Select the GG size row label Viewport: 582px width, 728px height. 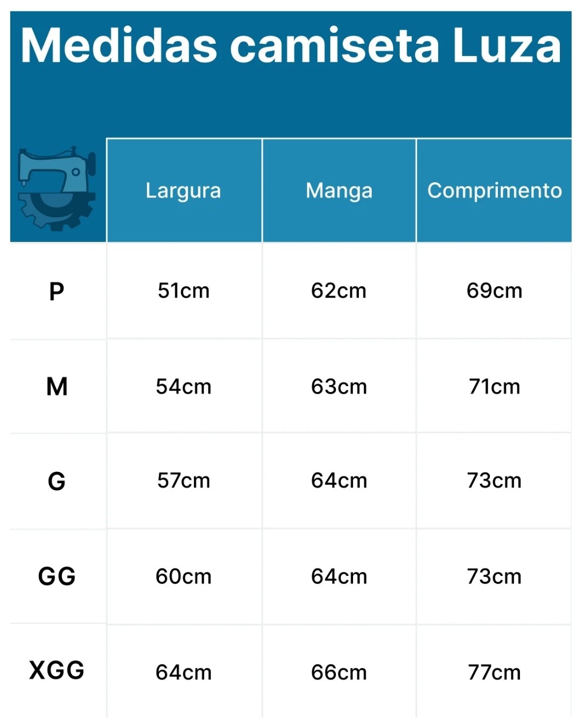tap(57, 576)
